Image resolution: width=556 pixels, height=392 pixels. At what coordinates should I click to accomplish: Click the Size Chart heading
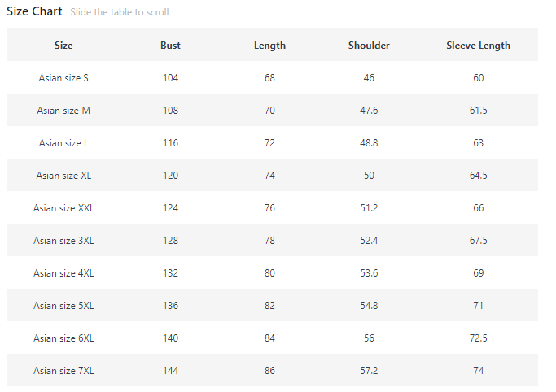[34, 12]
